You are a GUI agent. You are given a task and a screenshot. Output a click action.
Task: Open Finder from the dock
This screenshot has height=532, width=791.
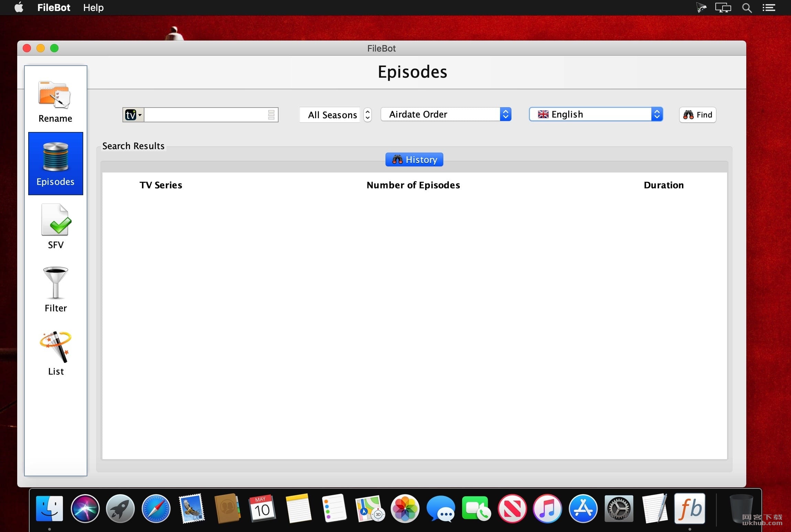click(x=50, y=508)
